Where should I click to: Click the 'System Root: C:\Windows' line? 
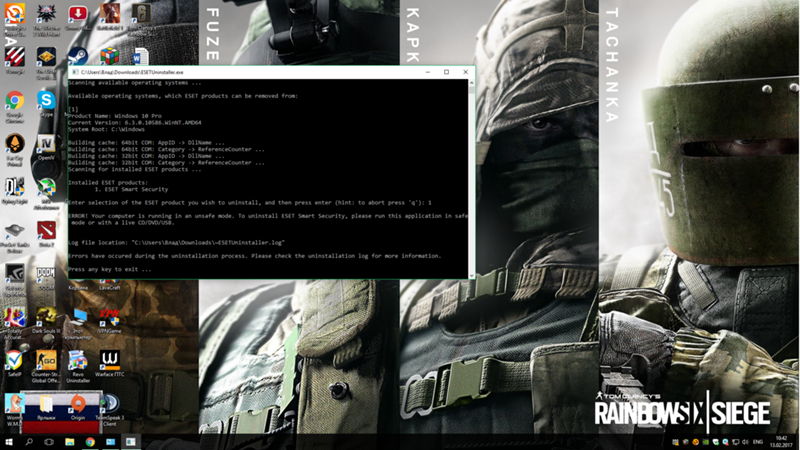click(107, 130)
